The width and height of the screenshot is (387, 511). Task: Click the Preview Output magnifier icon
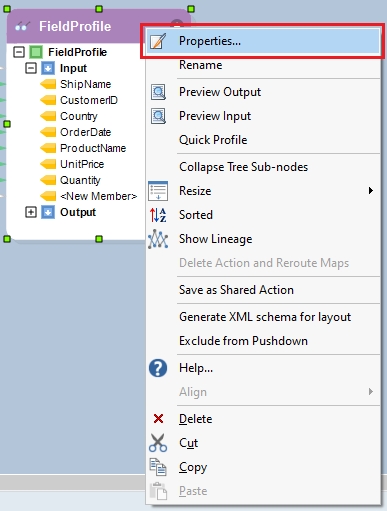point(158,92)
